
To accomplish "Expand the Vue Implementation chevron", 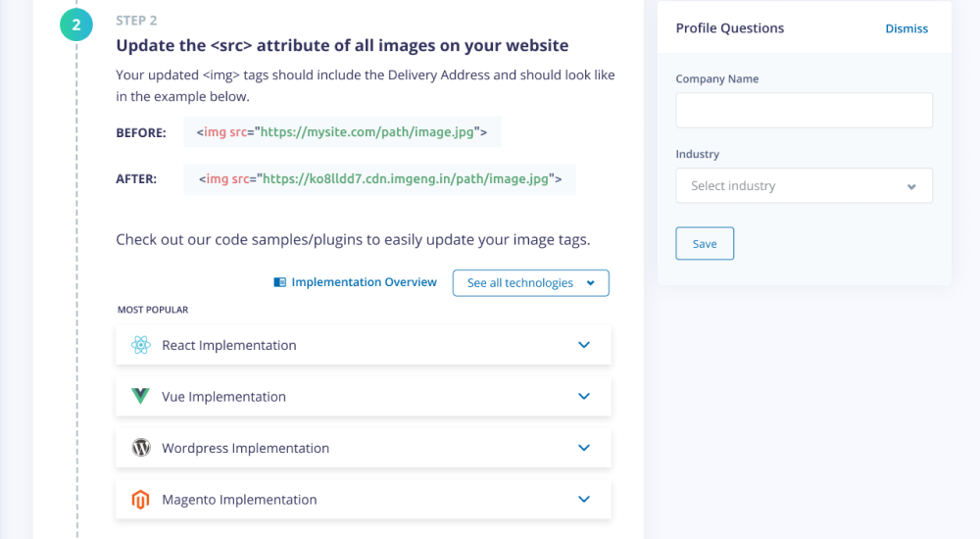I will pos(584,396).
